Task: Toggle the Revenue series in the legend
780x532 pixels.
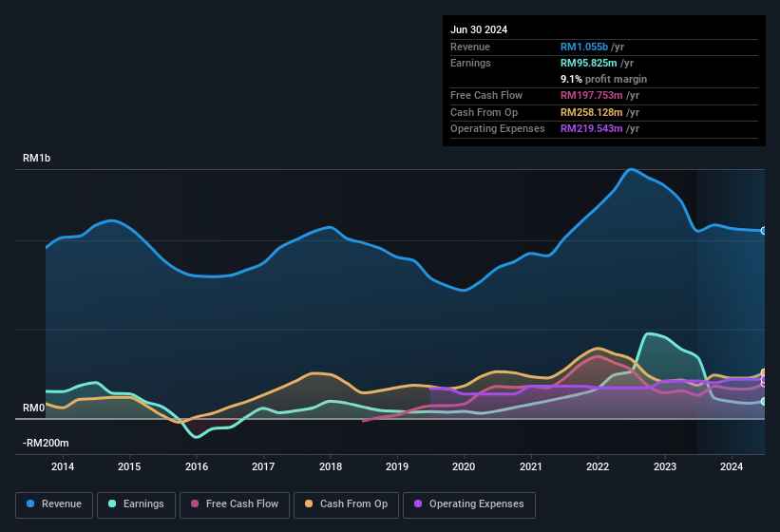Action: [55, 504]
